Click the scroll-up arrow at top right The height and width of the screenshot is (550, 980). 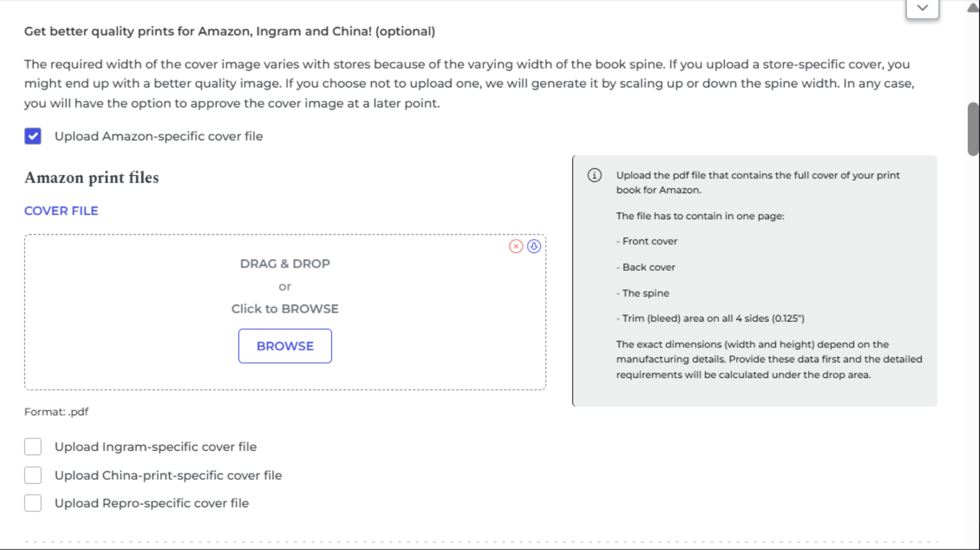pos(973,8)
